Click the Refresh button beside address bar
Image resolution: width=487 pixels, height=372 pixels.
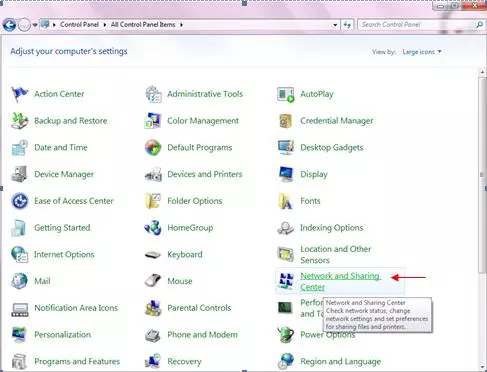tap(347, 25)
